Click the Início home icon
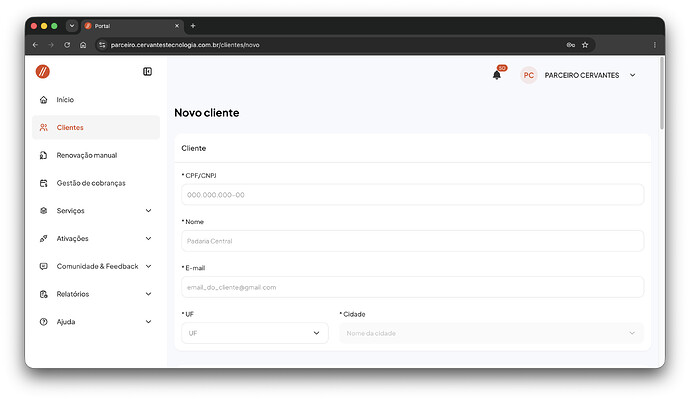690x401 pixels. (44, 99)
